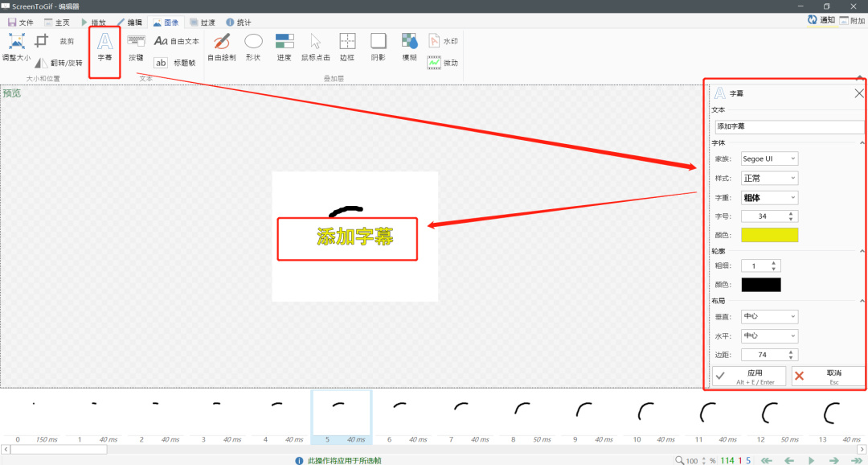Screen dimensions: 868x465
Task: Cancel the caption with 取消 button
Action: click(x=828, y=376)
